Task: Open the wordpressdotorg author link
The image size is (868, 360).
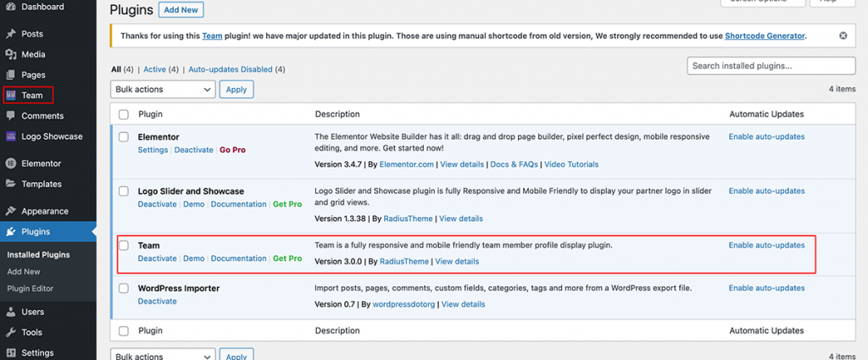Action: (405, 304)
